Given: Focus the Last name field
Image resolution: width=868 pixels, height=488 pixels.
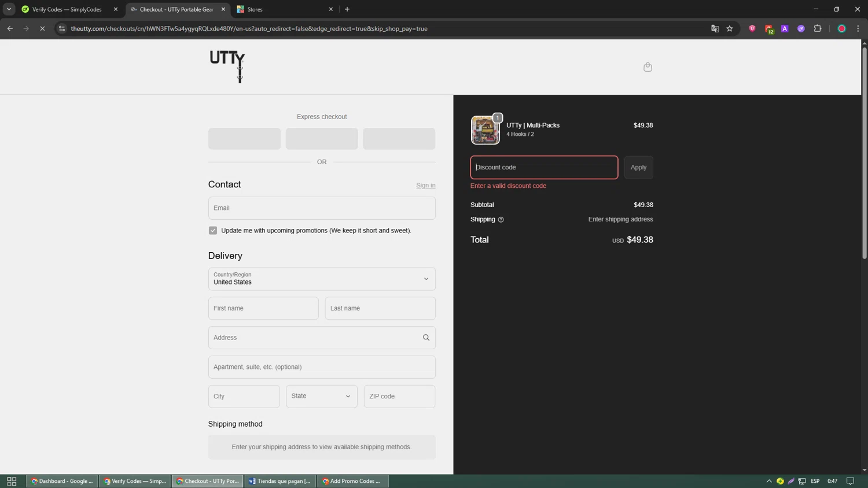Looking at the screenshot, I should tap(380, 308).
